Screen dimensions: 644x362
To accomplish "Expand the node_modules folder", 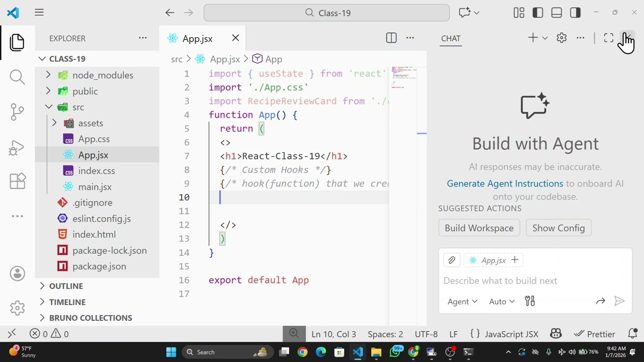I will (x=48, y=75).
